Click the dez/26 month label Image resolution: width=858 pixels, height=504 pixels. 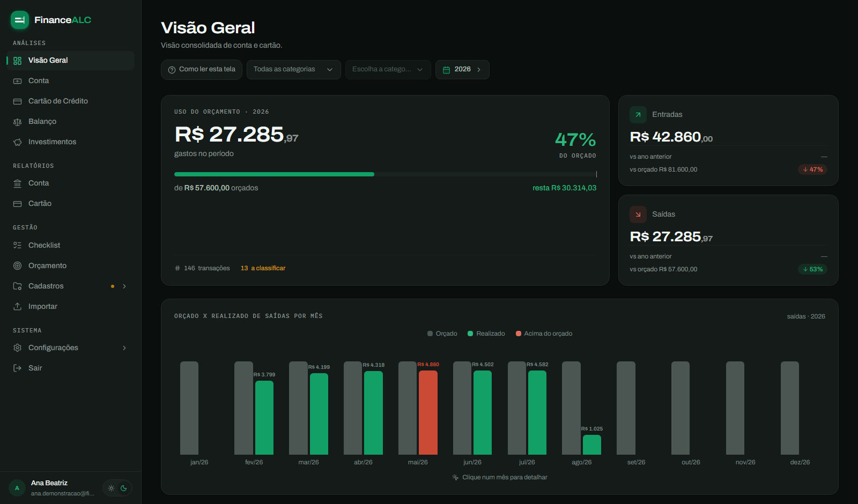pyautogui.click(x=800, y=462)
